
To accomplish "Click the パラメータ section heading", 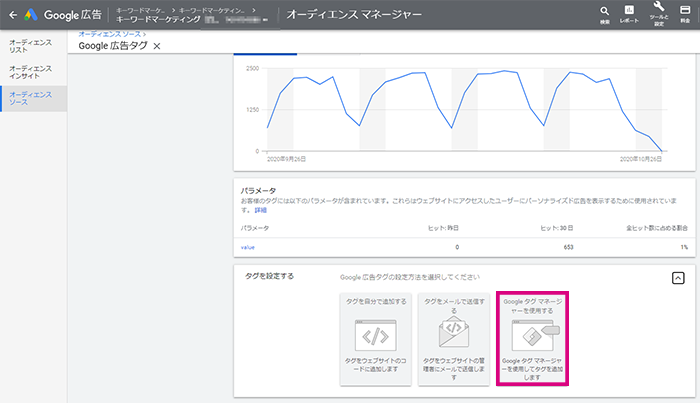I will pos(258,191).
